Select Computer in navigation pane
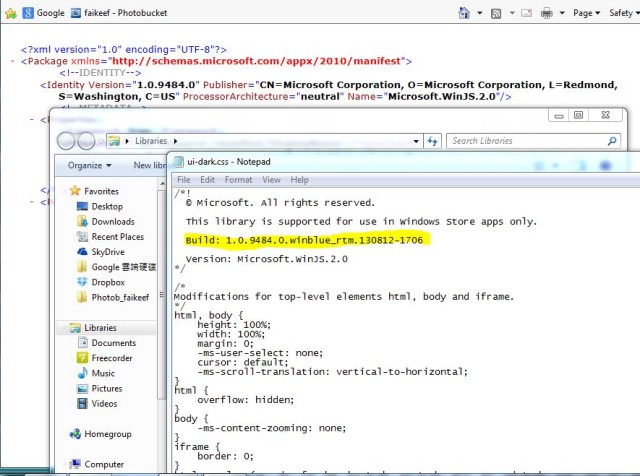 104,464
